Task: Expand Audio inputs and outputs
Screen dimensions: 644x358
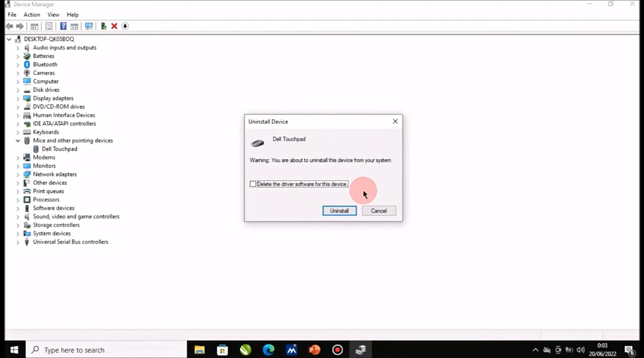Action: 18,48
